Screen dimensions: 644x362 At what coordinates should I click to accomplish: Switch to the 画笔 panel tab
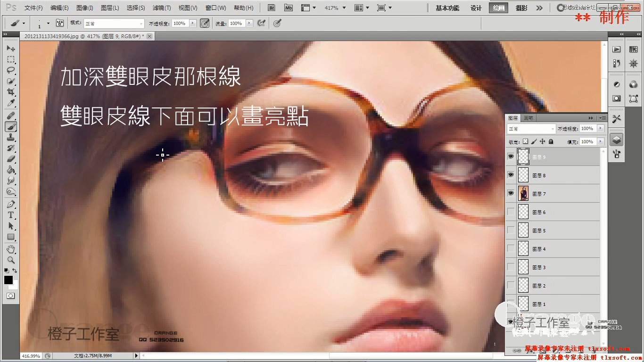click(528, 118)
